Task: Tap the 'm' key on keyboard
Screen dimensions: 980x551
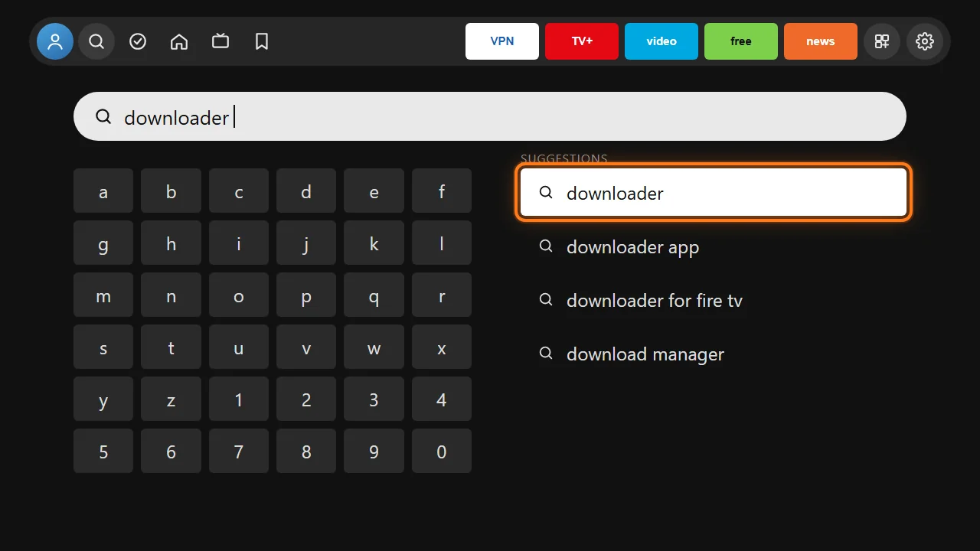Action: [x=103, y=295]
